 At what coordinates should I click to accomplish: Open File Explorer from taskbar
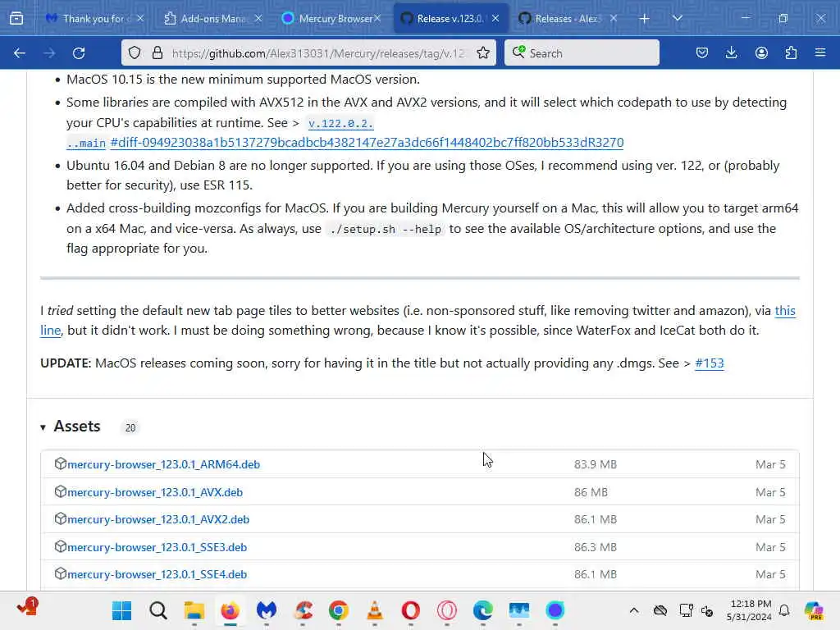click(194, 610)
